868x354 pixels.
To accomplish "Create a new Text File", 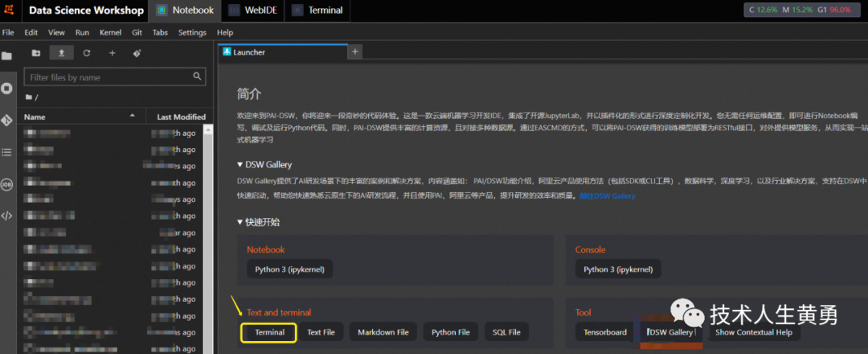I will coord(321,332).
